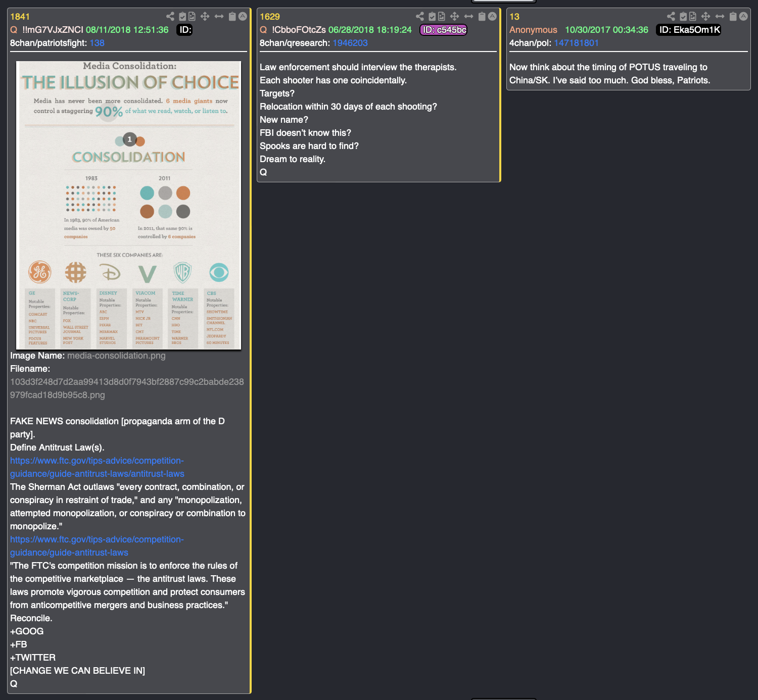The image size is (758, 700).
Task: Click the line '+GOOG'
Action: pos(27,631)
